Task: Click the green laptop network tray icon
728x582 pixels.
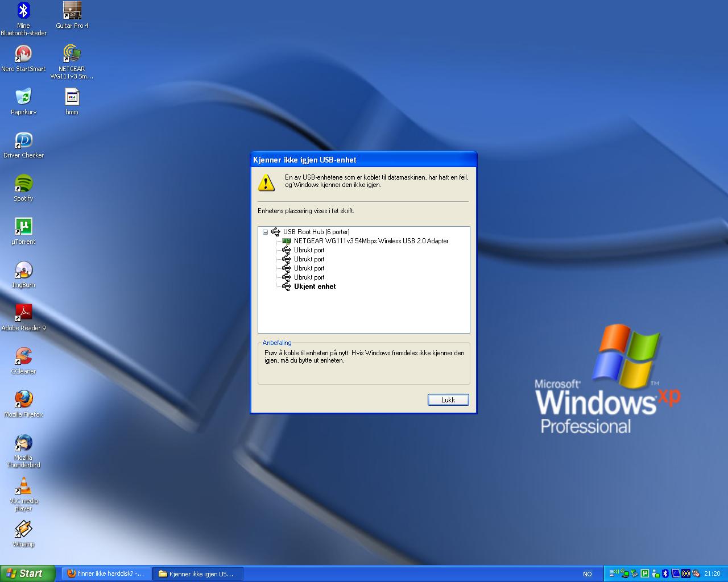Action: click(624, 573)
